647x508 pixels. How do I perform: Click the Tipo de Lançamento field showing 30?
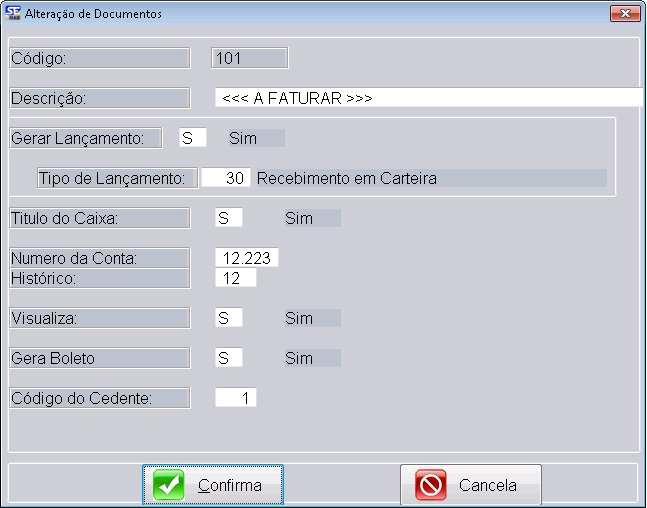225,178
